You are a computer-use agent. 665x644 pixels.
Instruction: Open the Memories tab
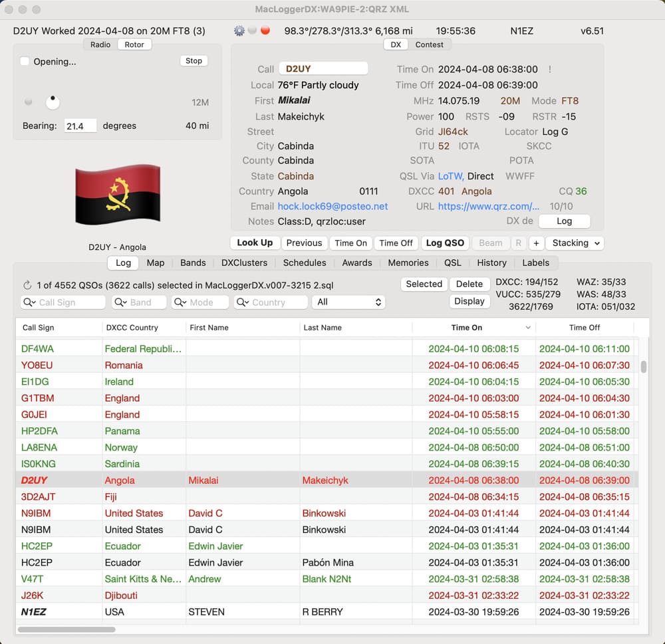pyautogui.click(x=408, y=263)
